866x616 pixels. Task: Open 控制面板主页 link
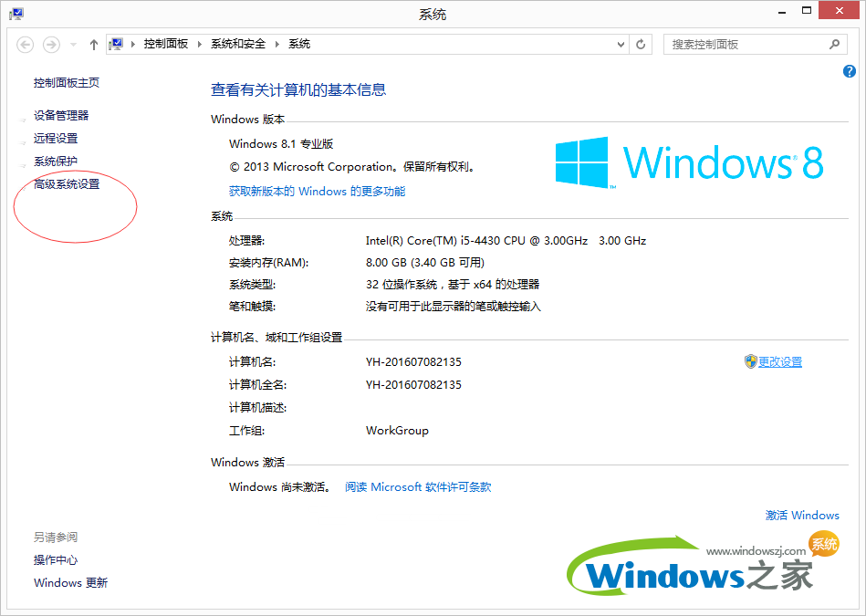click(x=67, y=83)
